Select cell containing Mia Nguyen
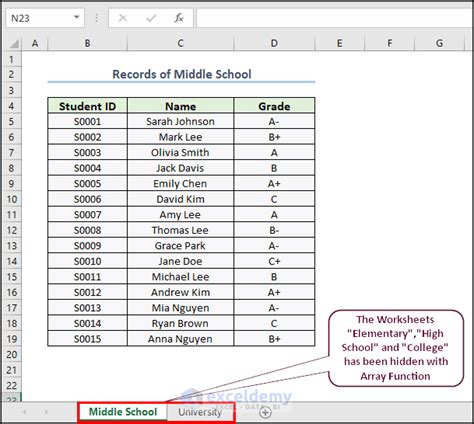This screenshot has height=424, width=474. click(x=180, y=308)
